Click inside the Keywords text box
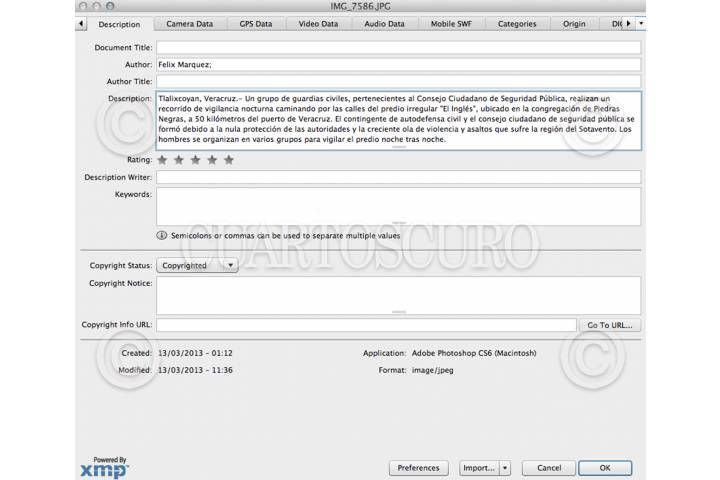The height and width of the screenshot is (480, 720). coord(398,206)
